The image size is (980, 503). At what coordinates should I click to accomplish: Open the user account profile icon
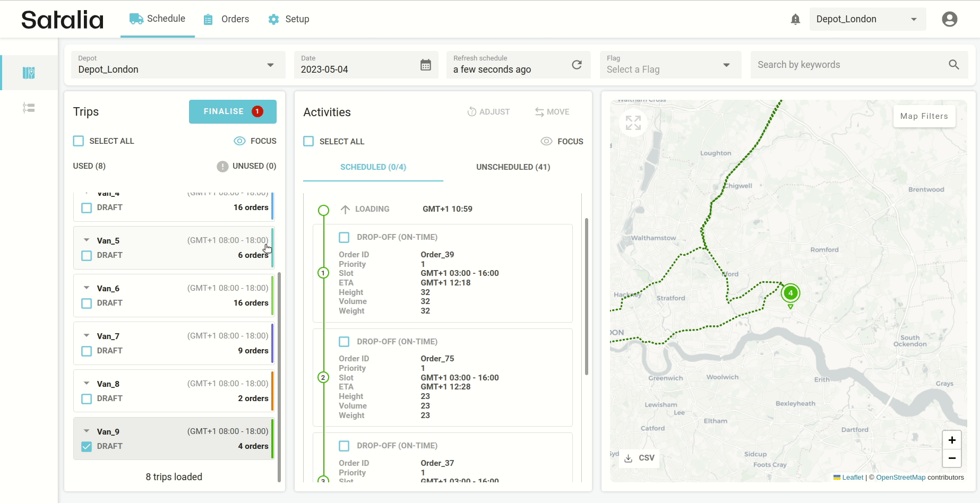point(949,19)
